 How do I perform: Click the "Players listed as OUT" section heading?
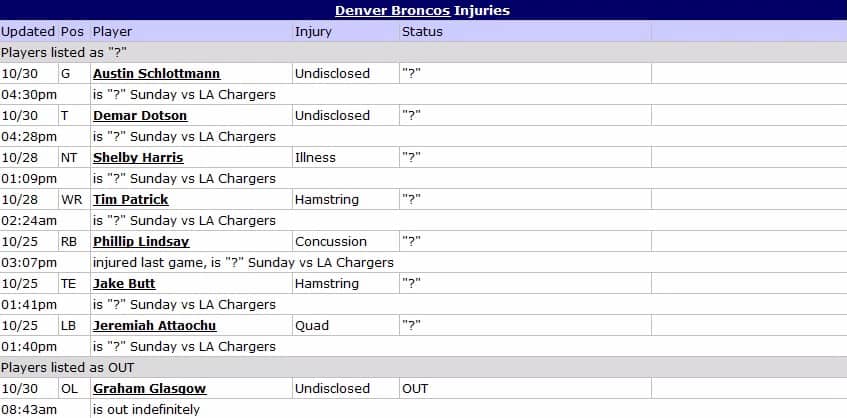(x=67, y=367)
